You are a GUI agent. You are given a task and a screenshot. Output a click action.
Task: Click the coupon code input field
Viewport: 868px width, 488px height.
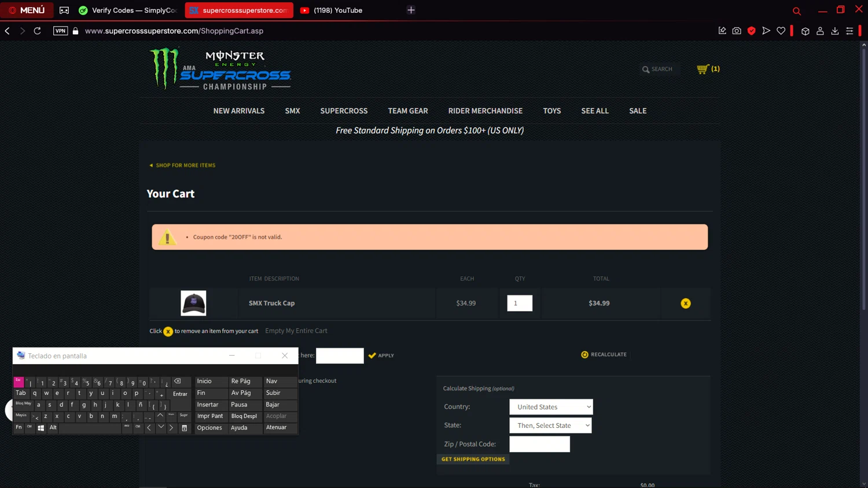tap(340, 356)
